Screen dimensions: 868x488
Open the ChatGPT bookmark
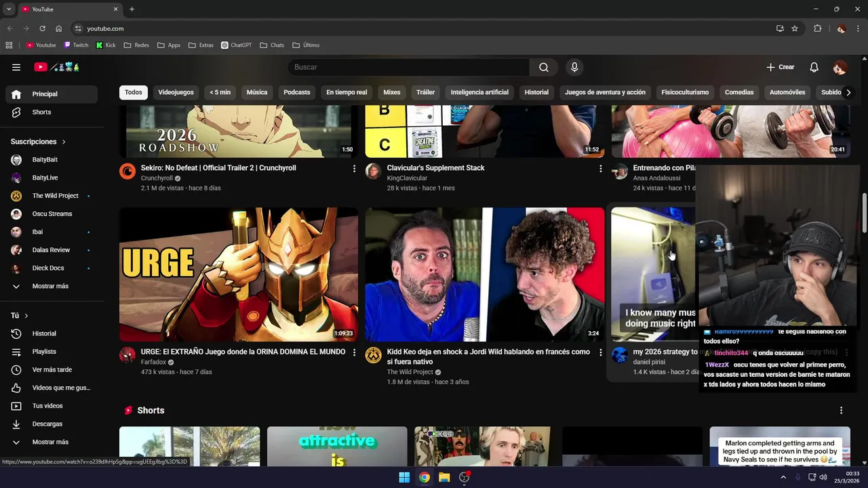coord(236,45)
